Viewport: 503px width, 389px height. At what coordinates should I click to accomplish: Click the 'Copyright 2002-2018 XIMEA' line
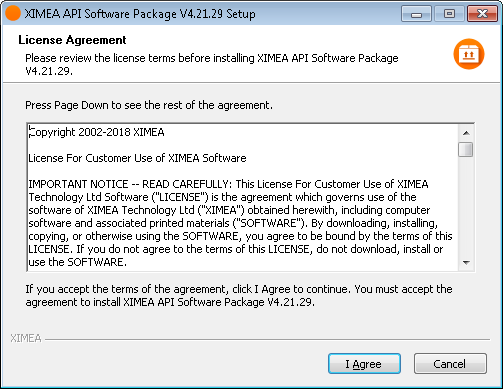(x=96, y=132)
